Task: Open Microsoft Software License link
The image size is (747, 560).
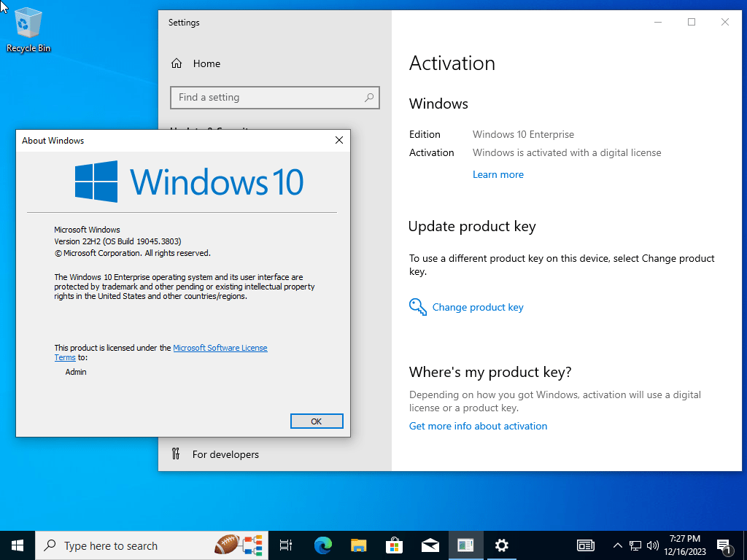Action: coord(220,348)
